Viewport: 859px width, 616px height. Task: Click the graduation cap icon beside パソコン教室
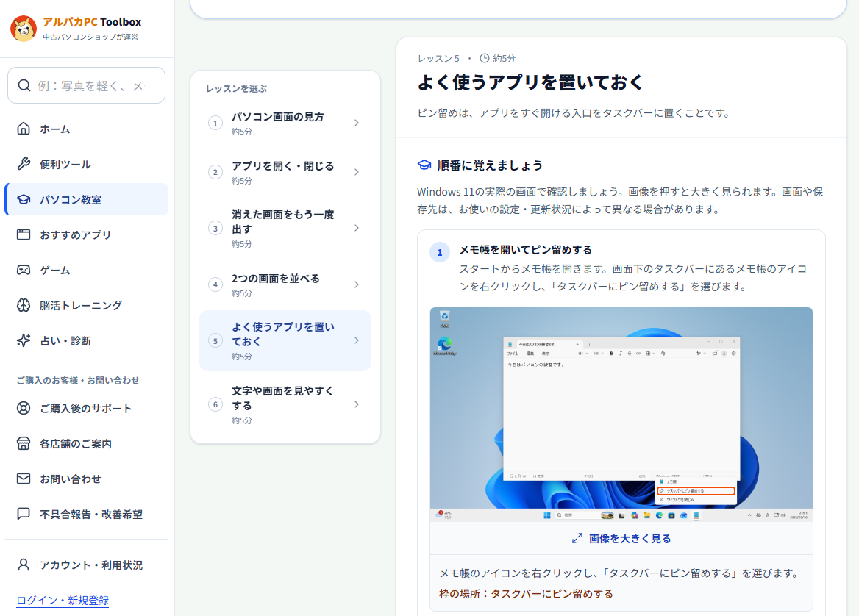24,199
